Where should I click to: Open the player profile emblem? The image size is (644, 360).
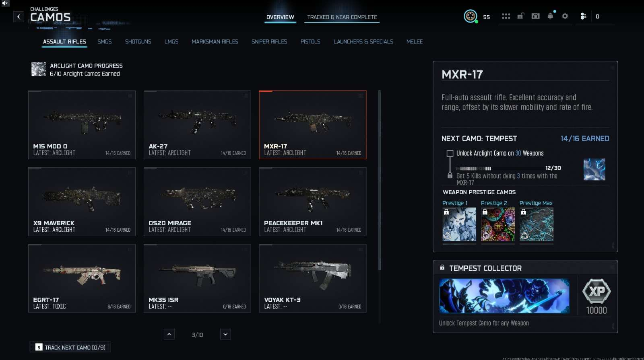pyautogui.click(x=470, y=16)
